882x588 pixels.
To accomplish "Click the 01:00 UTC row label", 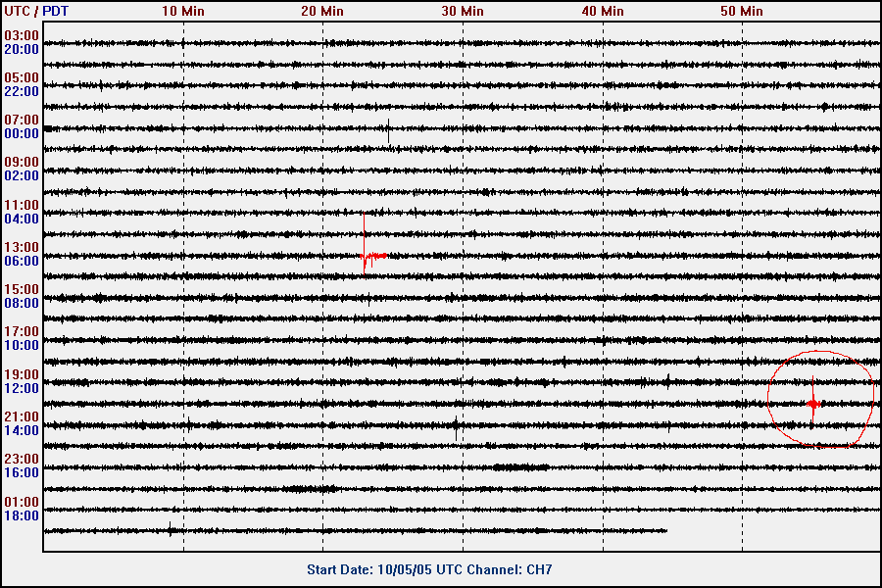I will [x=22, y=502].
